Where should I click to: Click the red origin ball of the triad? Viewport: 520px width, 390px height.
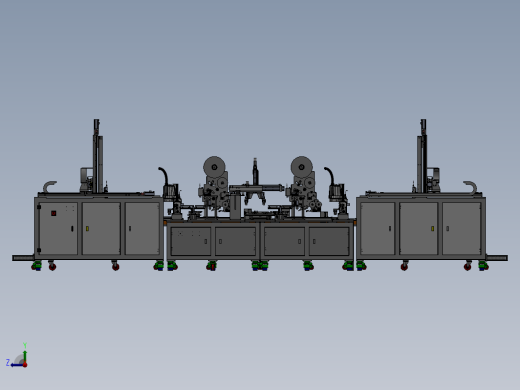(x=25, y=365)
